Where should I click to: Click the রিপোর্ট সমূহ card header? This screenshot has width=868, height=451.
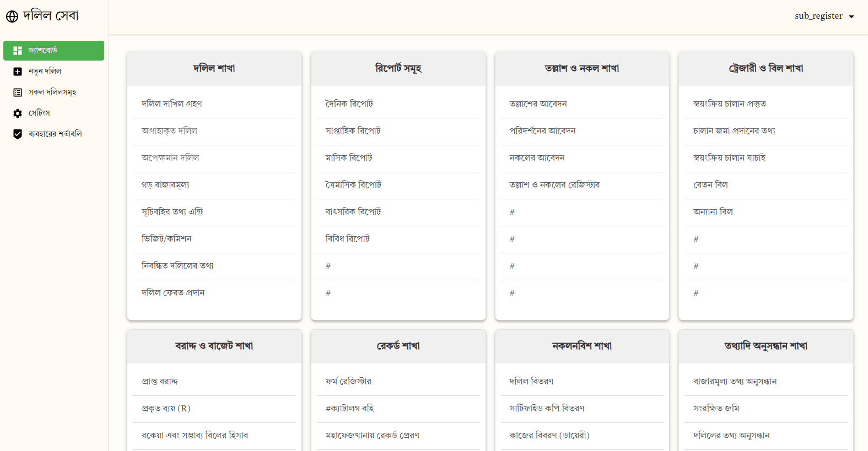398,69
